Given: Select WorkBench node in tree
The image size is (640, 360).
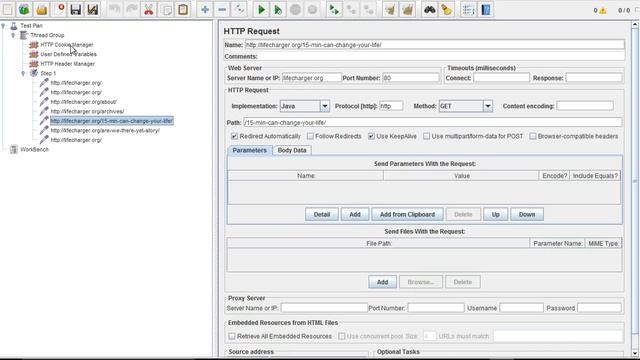Looking at the screenshot, I should (34, 149).
